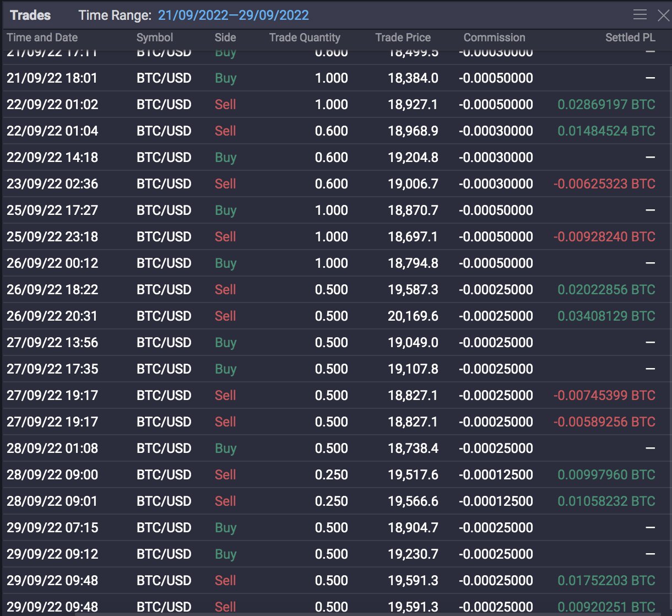Image resolution: width=672 pixels, height=616 pixels.
Task: Click the settled profit 0.03408129 BTC
Action: 606,316
